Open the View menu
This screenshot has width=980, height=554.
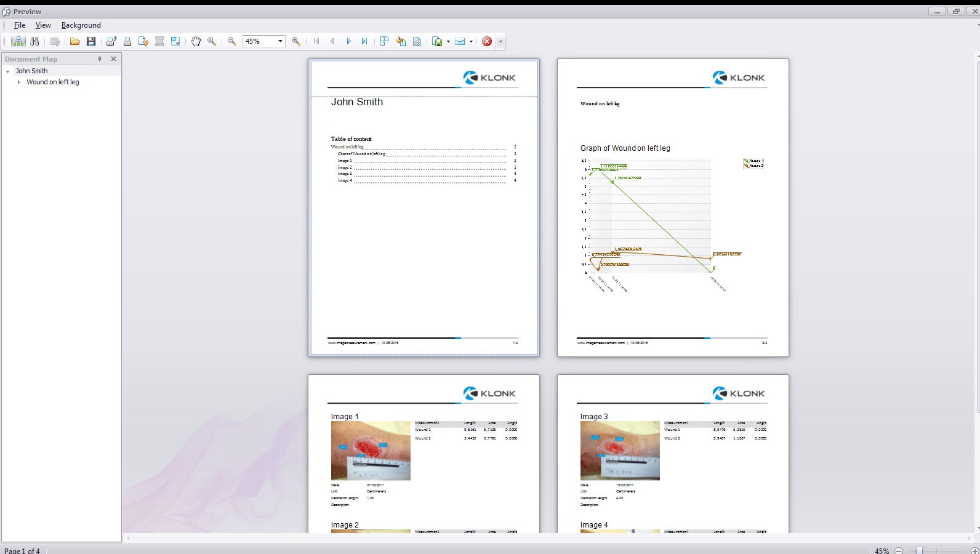[43, 25]
